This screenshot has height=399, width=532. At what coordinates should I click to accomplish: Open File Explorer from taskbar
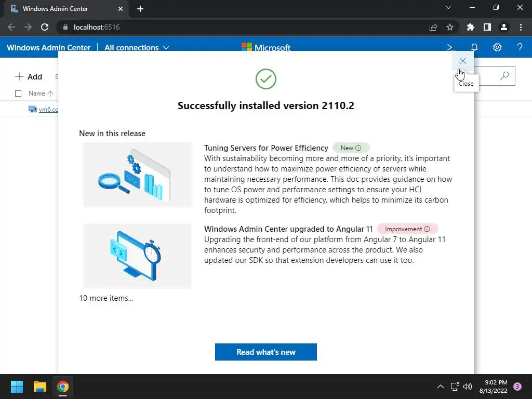[39, 387]
